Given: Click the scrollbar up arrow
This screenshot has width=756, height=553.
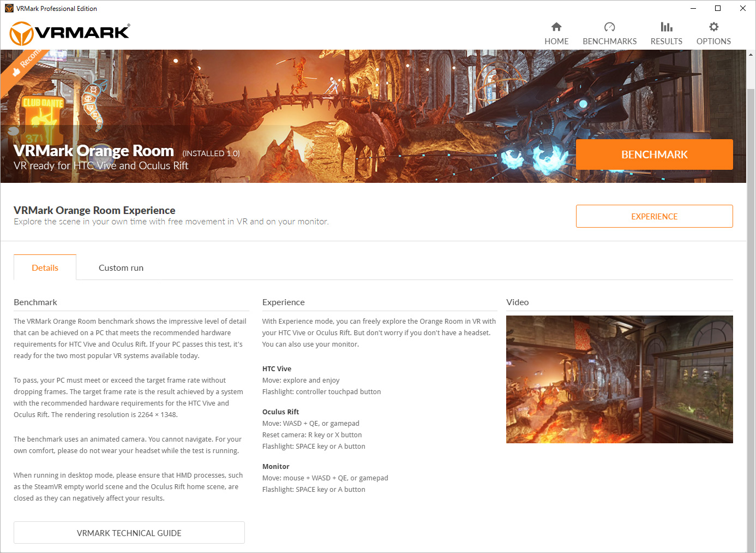Looking at the screenshot, I should click(751, 55).
